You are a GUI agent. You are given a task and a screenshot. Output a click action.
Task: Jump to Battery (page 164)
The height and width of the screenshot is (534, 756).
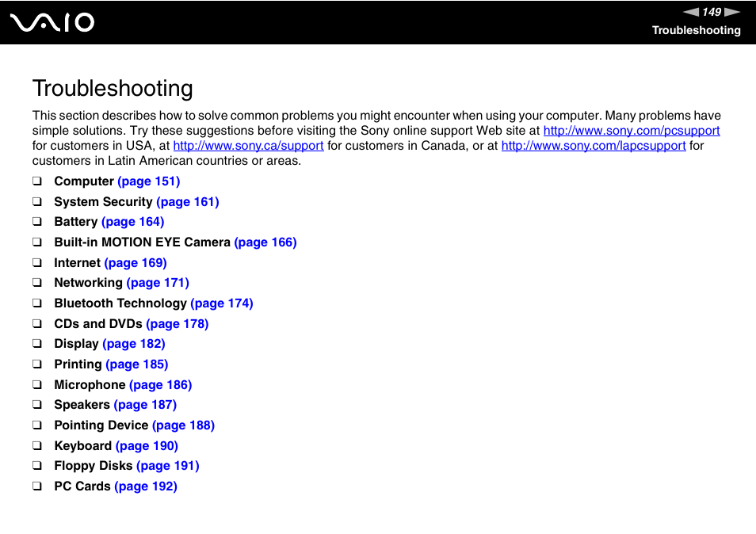click(x=133, y=222)
